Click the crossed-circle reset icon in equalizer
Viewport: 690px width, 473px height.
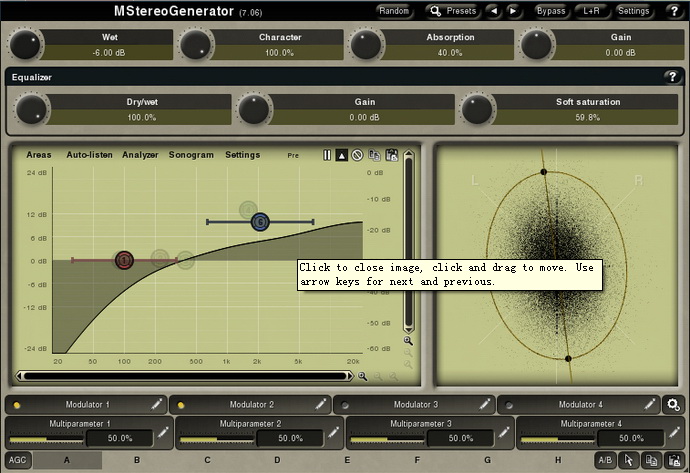tap(357, 155)
